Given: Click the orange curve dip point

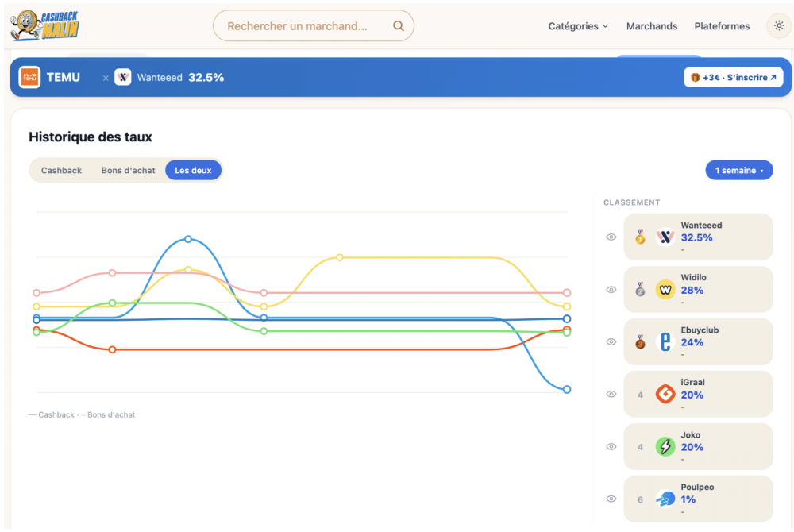Looking at the screenshot, I should [x=113, y=350].
